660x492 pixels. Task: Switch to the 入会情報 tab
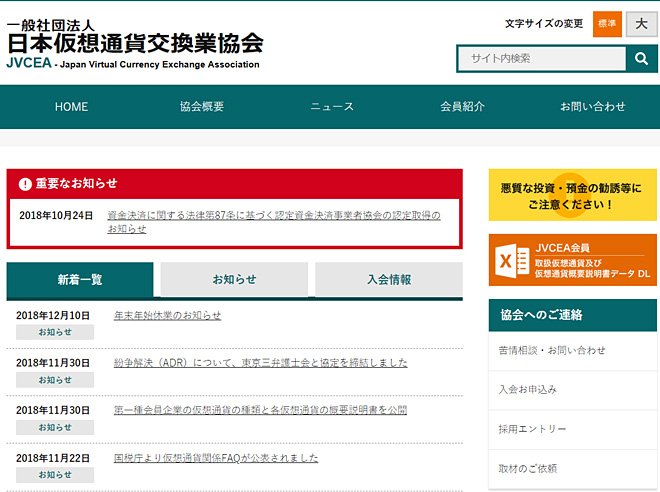click(389, 279)
